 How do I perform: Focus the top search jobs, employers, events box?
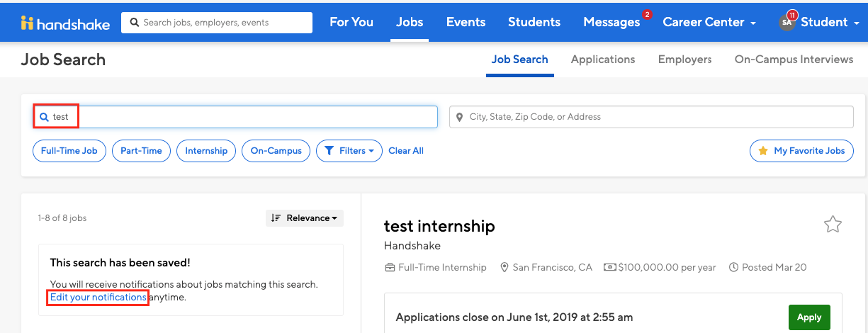(x=217, y=23)
